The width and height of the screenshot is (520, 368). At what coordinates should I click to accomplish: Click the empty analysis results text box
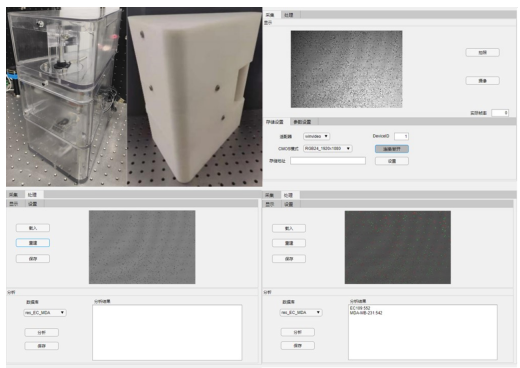click(x=167, y=332)
